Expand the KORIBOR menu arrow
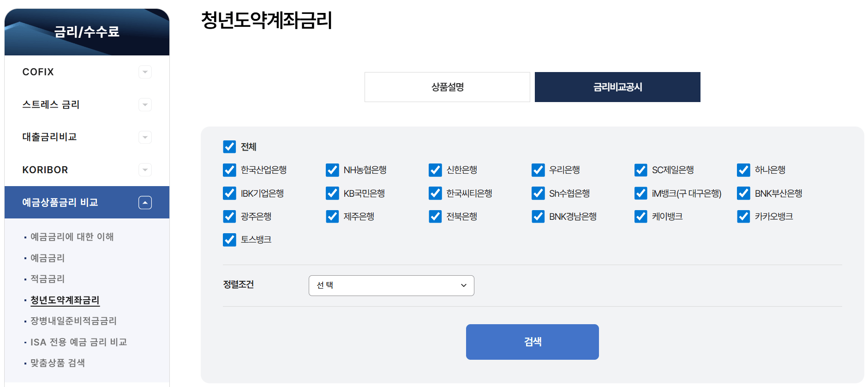The height and width of the screenshot is (387, 868). [x=145, y=170]
